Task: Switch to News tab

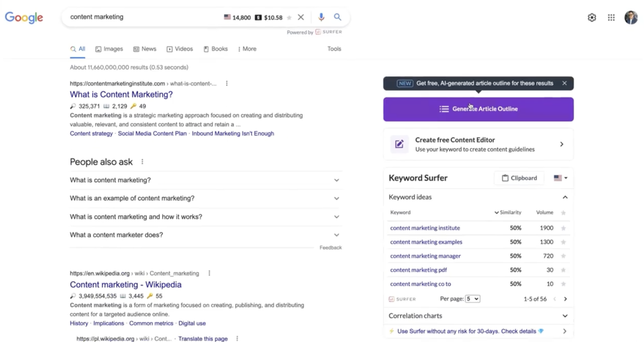Action: pyautogui.click(x=145, y=49)
